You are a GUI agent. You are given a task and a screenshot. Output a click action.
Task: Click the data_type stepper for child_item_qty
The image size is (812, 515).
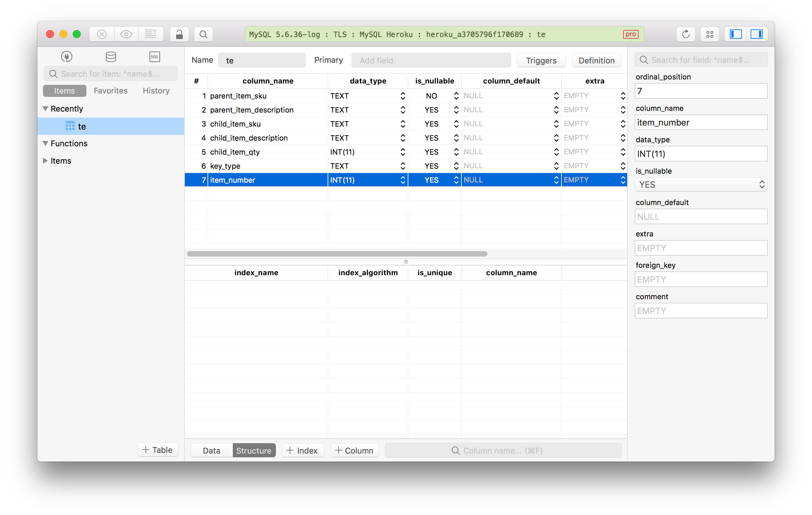click(x=401, y=152)
